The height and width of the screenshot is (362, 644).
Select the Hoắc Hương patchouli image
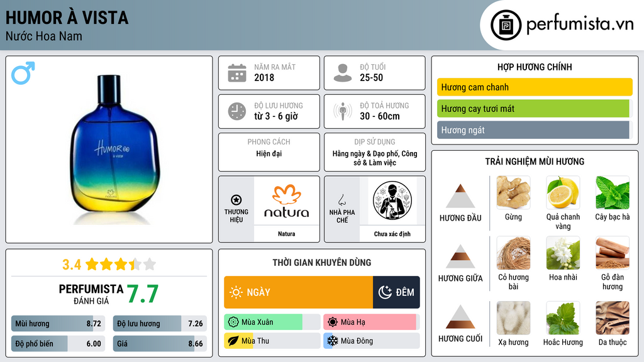(563, 318)
